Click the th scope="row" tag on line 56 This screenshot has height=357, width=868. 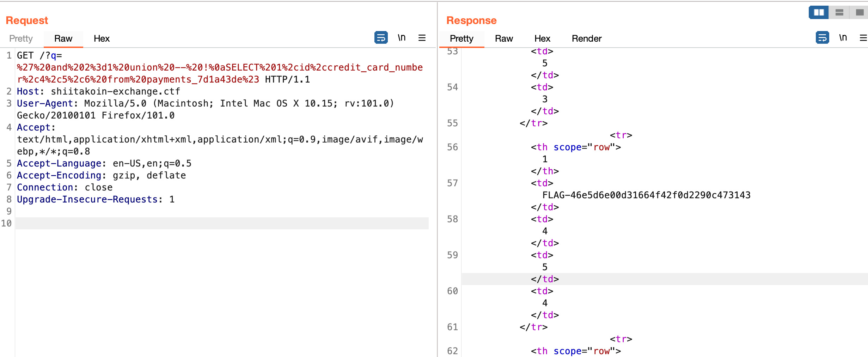576,147
